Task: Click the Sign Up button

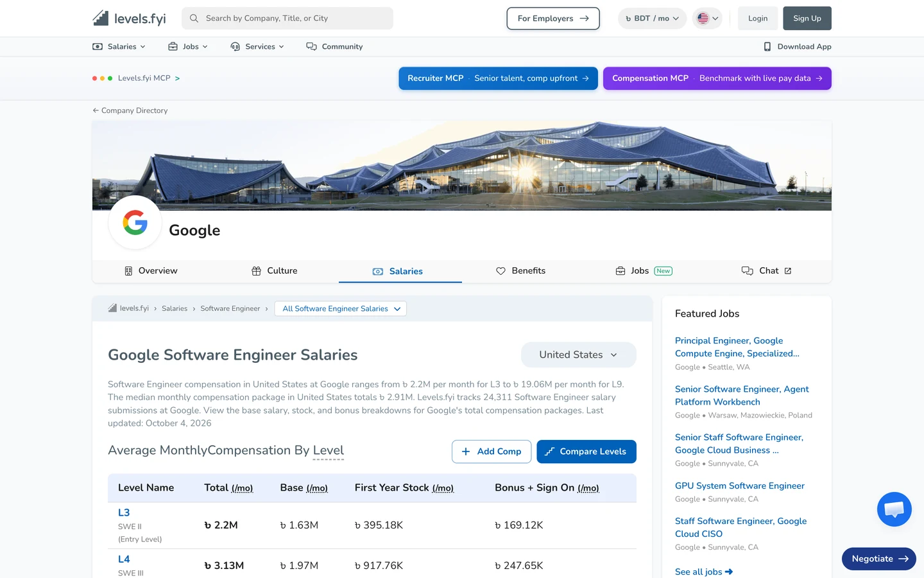Action: point(807,18)
